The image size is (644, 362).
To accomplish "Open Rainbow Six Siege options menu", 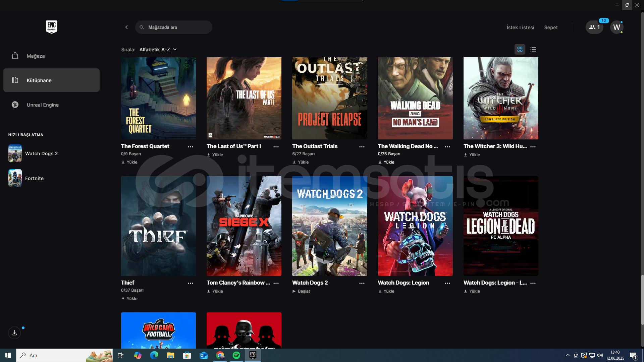I will coord(276,283).
